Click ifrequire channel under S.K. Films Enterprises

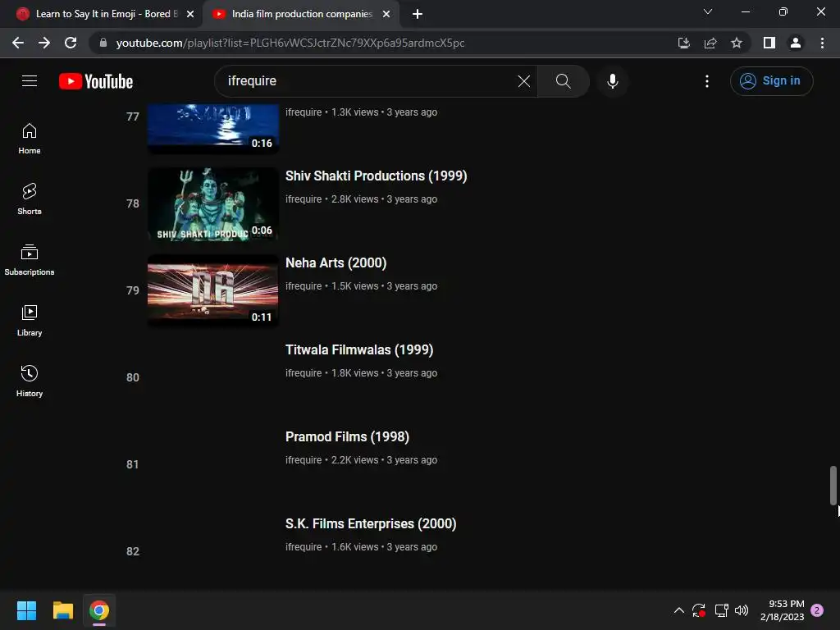[304, 547]
